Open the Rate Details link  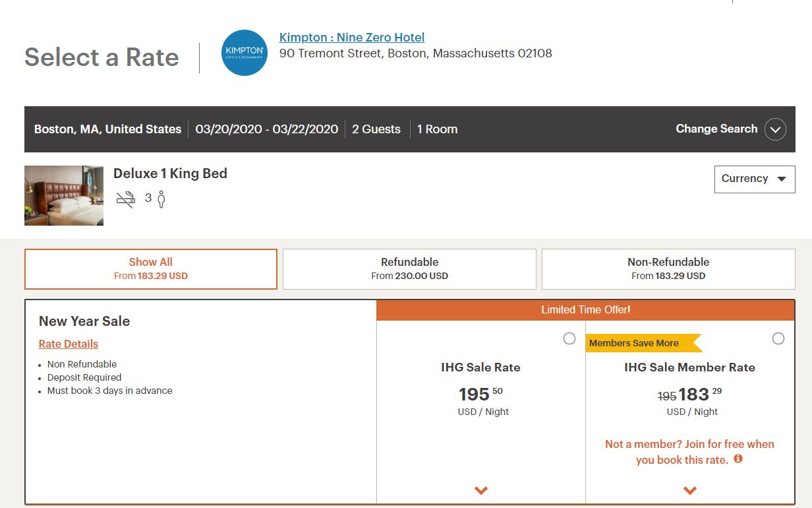(x=69, y=344)
